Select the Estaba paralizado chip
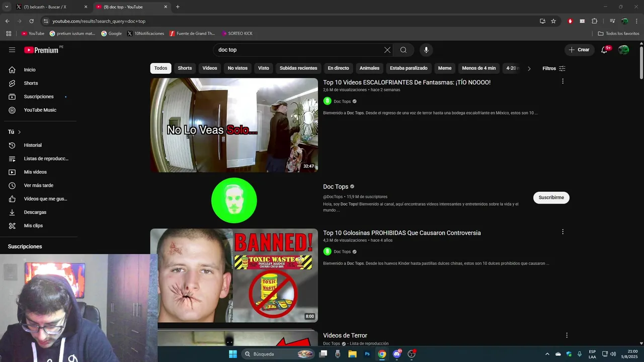The image size is (644, 362). (409, 68)
